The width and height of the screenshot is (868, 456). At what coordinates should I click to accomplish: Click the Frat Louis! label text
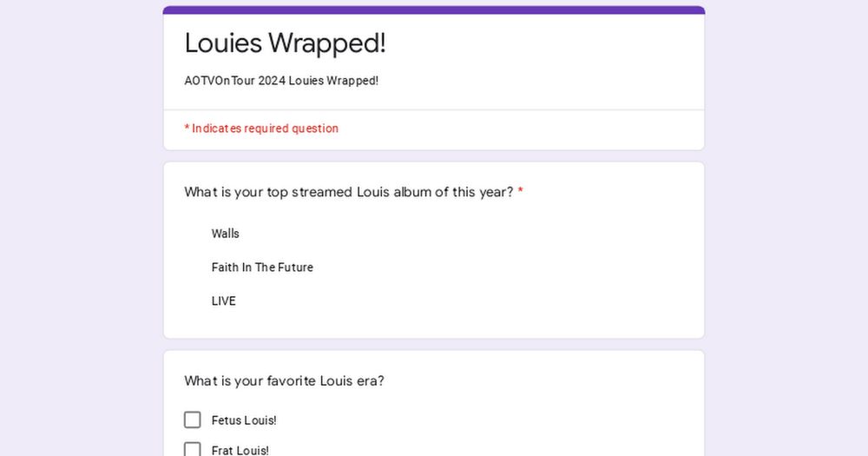tap(240, 450)
